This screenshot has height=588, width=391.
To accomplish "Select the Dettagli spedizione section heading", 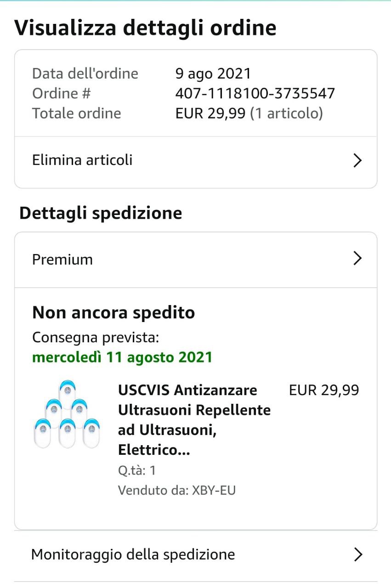I will [101, 213].
